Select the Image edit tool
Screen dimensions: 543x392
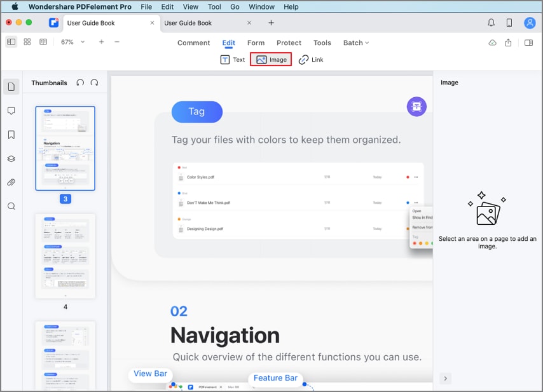click(271, 60)
